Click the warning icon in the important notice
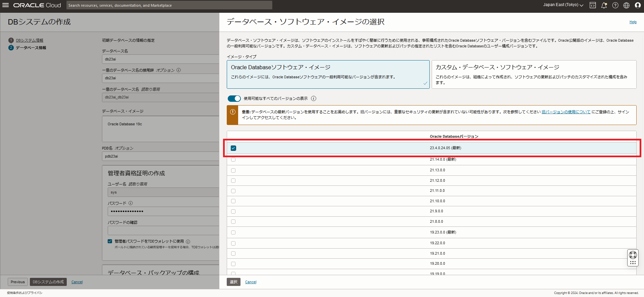The height and width of the screenshot is (297, 644). click(x=232, y=112)
